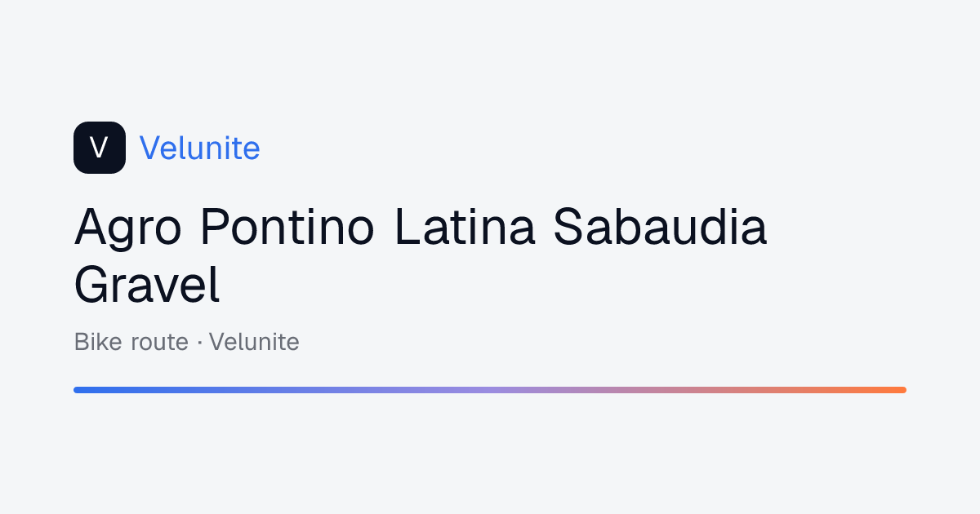Click the dark Velunite V logo icon
This screenshot has width=980, height=514.
[100, 148]
